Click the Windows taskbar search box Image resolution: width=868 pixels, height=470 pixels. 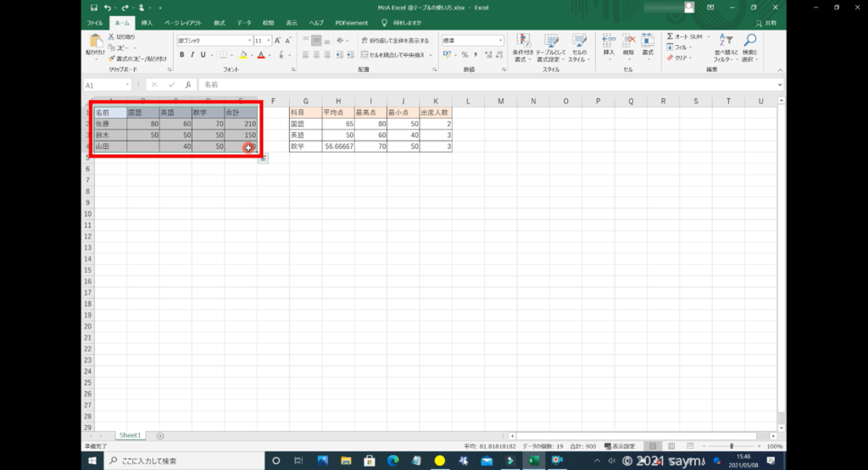pyautogui.click(x=180, y=461)
